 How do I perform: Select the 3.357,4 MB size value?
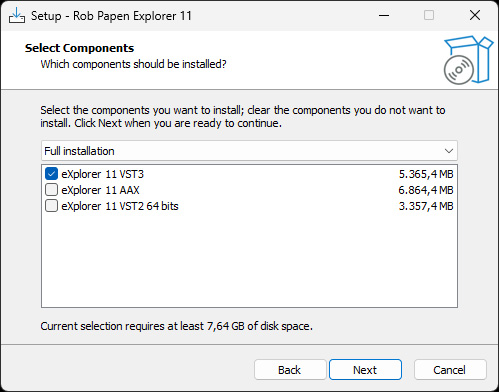426,206
